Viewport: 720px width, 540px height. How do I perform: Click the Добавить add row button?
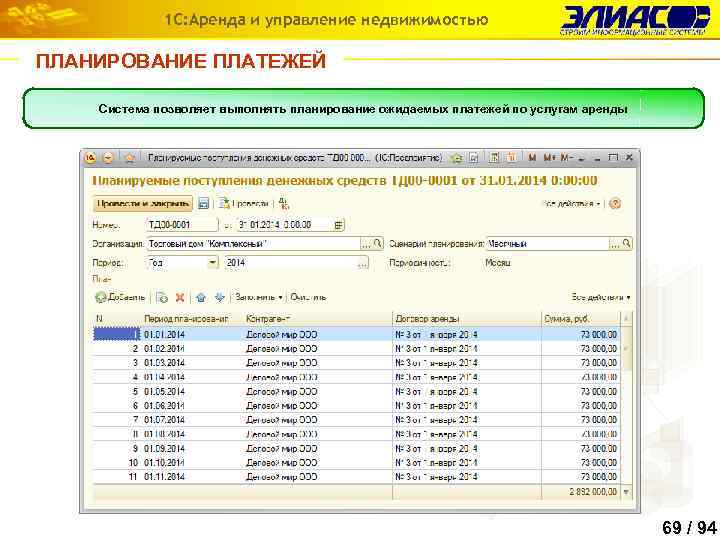[x=120, y=298]
